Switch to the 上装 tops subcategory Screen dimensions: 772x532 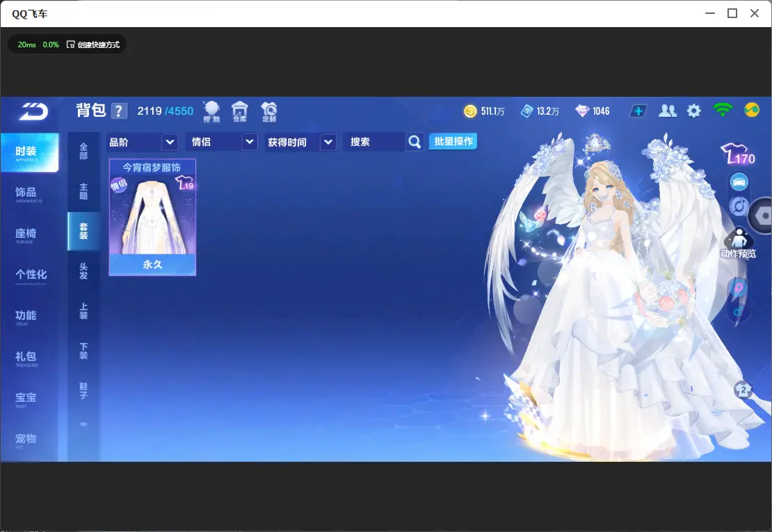pyautogui.click(x=83, y=311)
